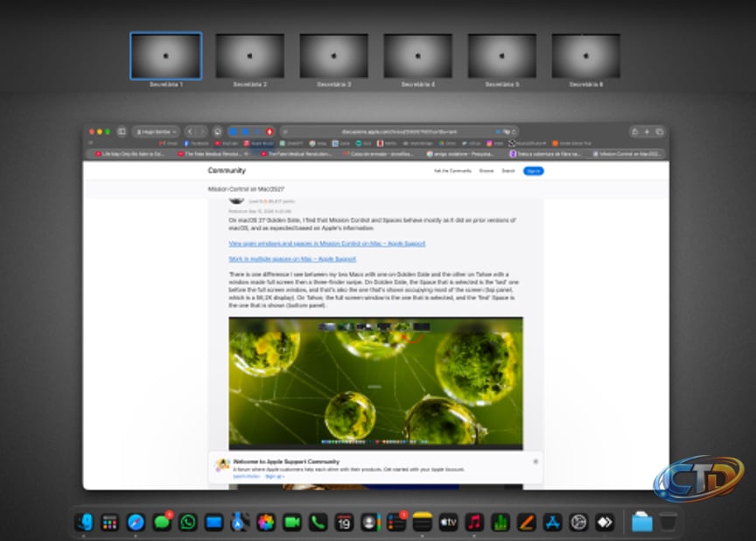Select Secretária 1 desktop thumbnail

click(x=166, y=56)
